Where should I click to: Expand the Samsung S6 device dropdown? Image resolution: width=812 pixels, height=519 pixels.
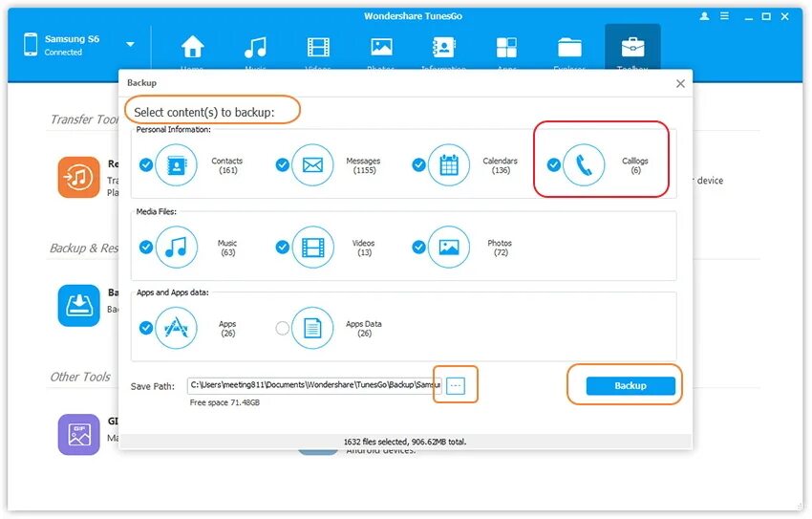pyautogui.click(x=131, y=45)
